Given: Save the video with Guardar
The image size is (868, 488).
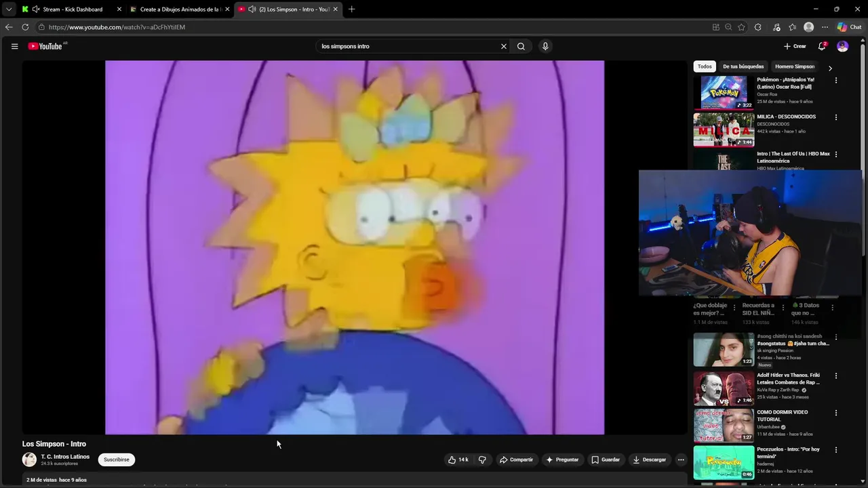Looking at the screenshot, I should [606, 460].
